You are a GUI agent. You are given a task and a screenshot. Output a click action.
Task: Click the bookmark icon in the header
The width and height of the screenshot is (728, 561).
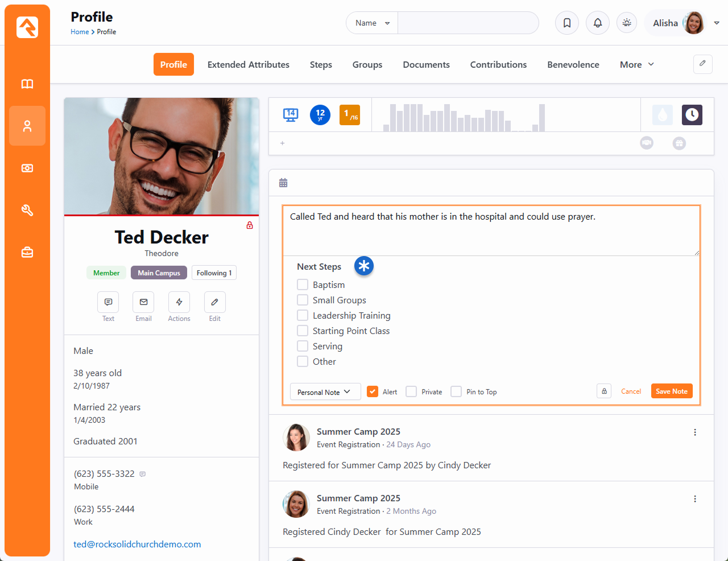(x=567, y=23)
